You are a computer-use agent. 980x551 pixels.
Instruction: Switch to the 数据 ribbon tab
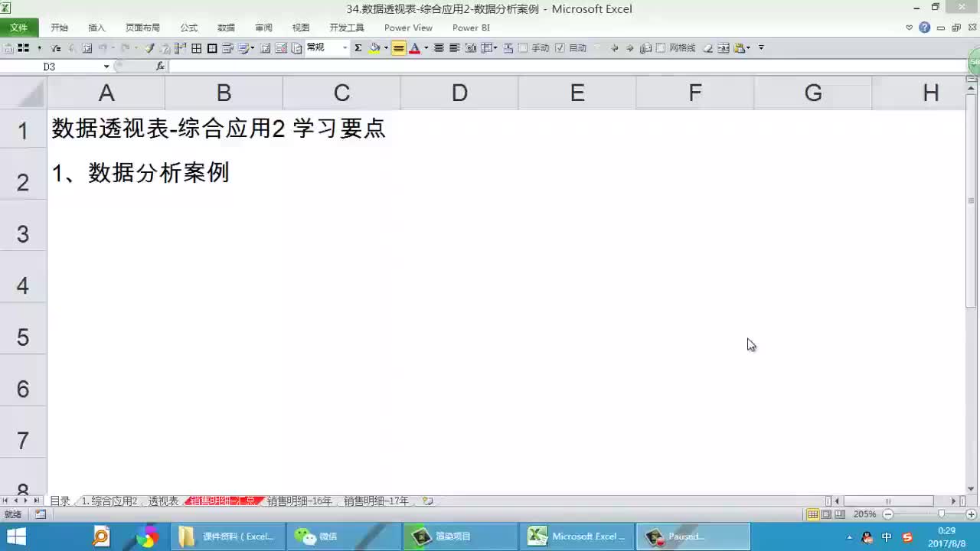[226, 28]
